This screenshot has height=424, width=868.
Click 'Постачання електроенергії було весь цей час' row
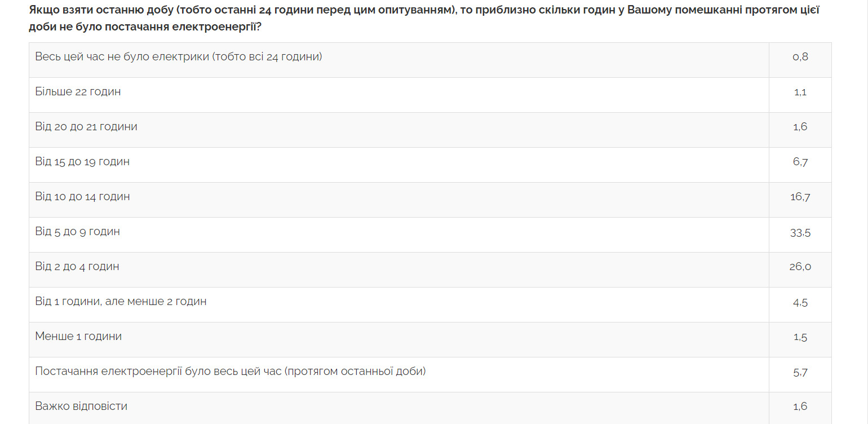(430, 375)
